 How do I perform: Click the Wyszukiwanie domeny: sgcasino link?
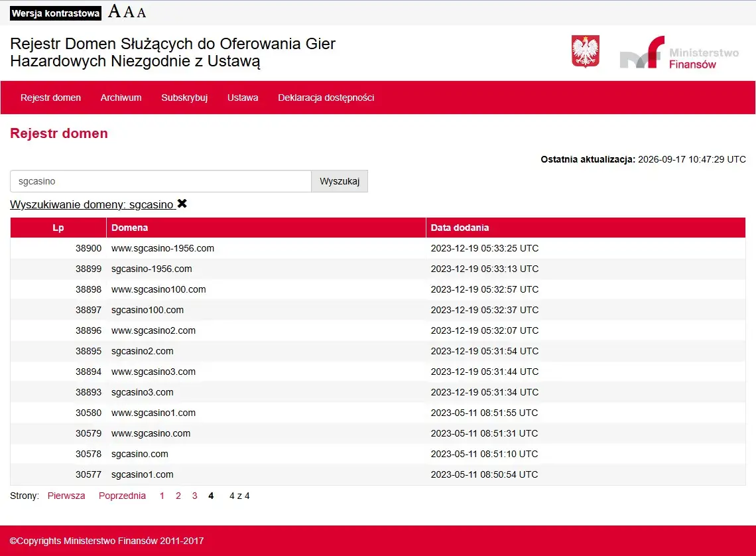tap(92, 204)
